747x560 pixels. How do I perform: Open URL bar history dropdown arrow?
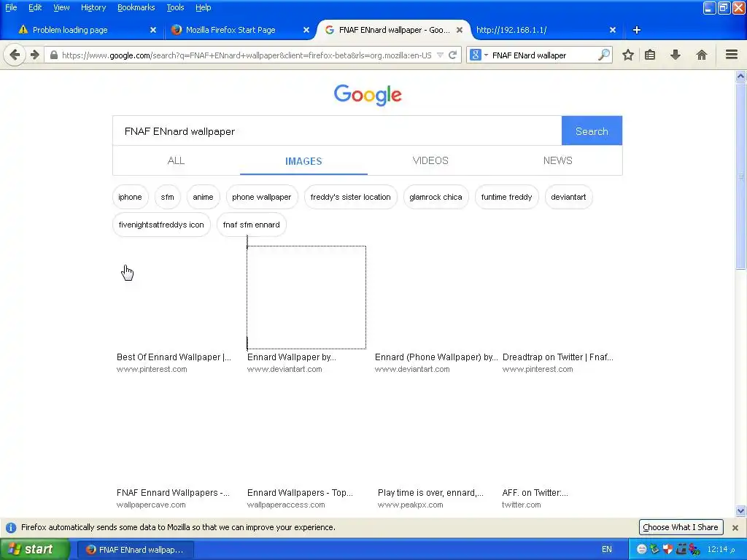coord(440,55)
